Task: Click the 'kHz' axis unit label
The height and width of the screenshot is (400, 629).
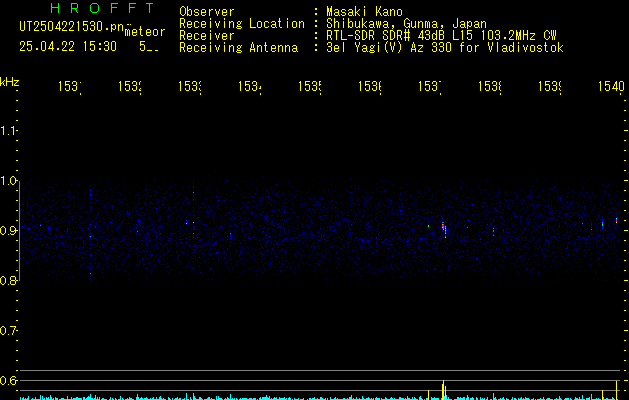Action: [x=10, y=82]
